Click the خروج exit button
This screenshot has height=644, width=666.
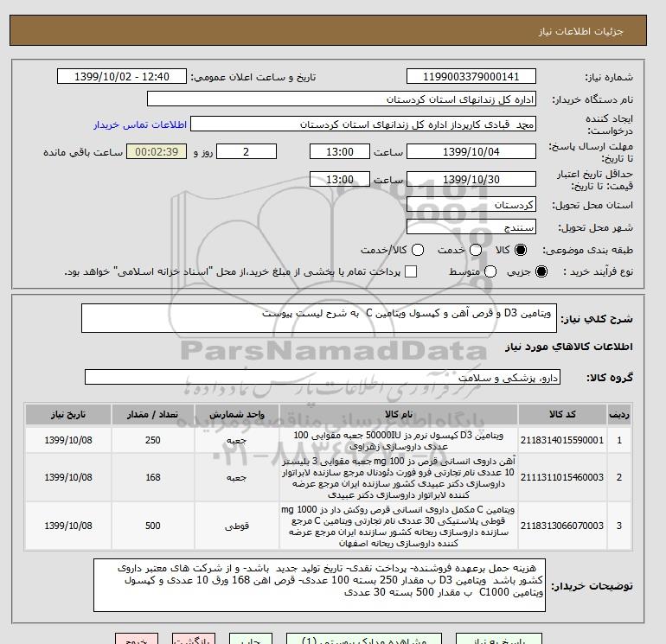click(x=137, y=639)
